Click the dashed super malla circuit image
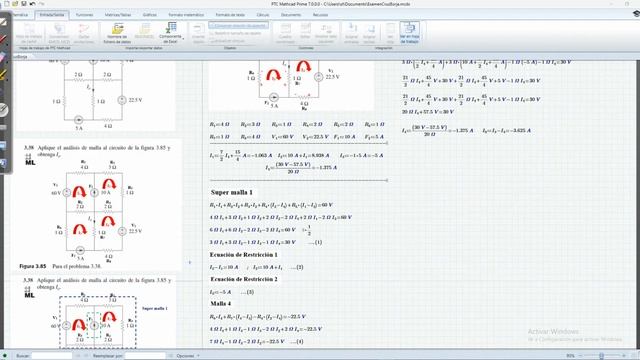This screenshot has width=640, height=360. [98, 322]
